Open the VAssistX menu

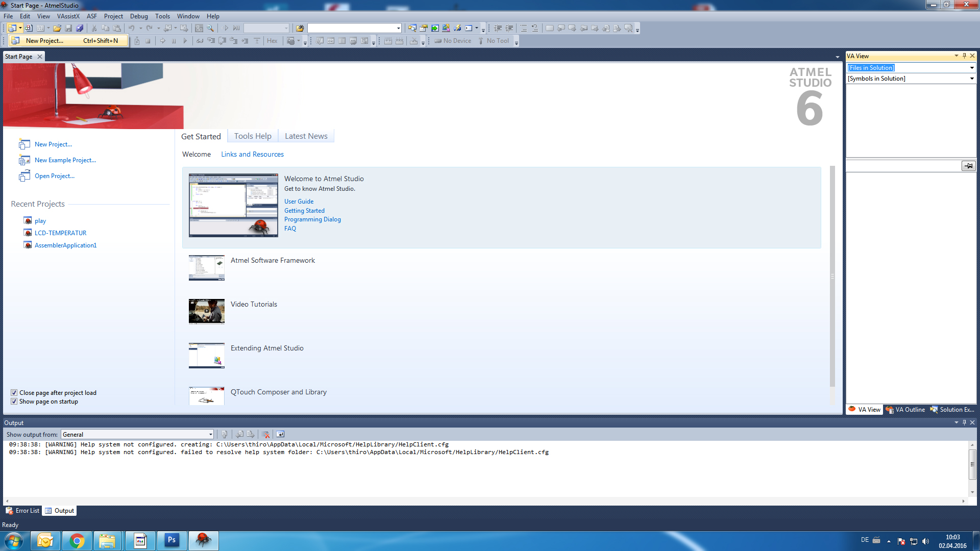(68, 16)
